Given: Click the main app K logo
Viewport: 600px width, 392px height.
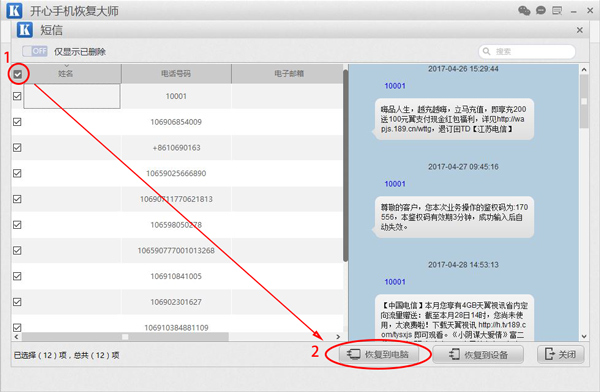Looking at the screenshot, I should coord(14,10).
